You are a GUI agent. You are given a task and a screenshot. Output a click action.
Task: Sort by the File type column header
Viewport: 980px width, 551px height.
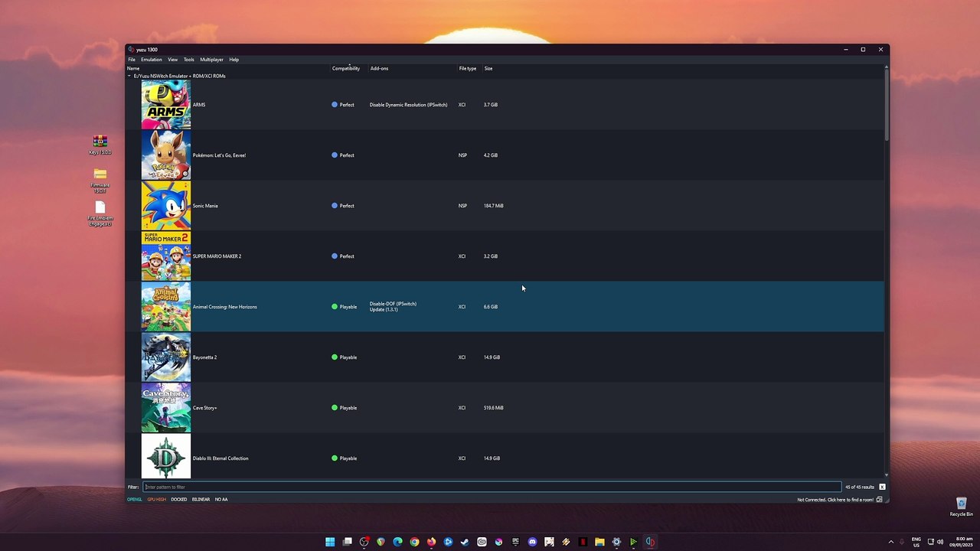pyautogui.click(x=468, y=69)
